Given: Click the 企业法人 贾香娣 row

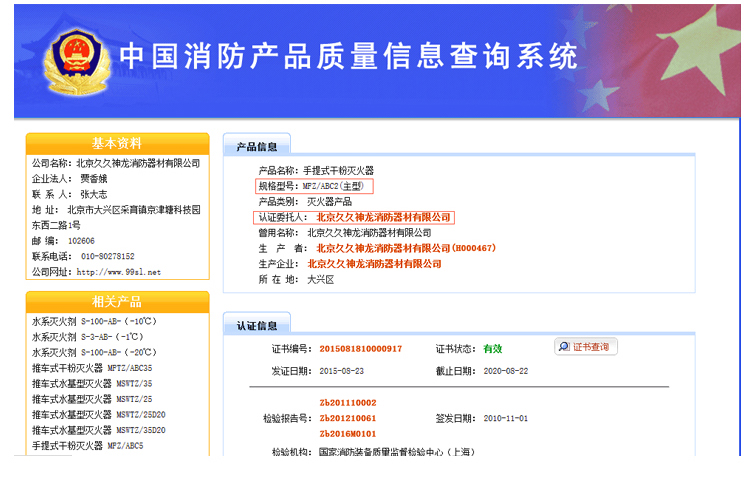Looking at the screenshot, I should point(69,179).
